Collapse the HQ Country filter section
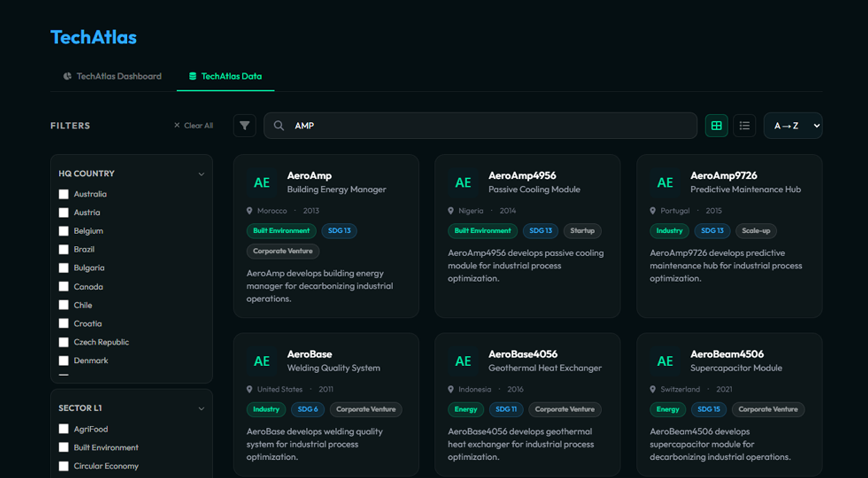Image resolution: width=868 pixels, height=478 pixels. [201, 174]
